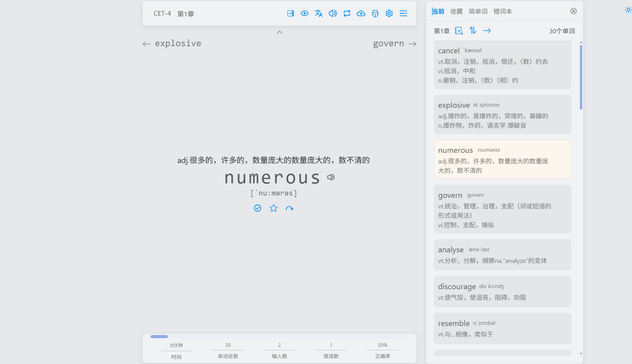This screenshot has width=632, height=364.
Task: Click the CET-4 dictionary name
Action: click(162, 14)
